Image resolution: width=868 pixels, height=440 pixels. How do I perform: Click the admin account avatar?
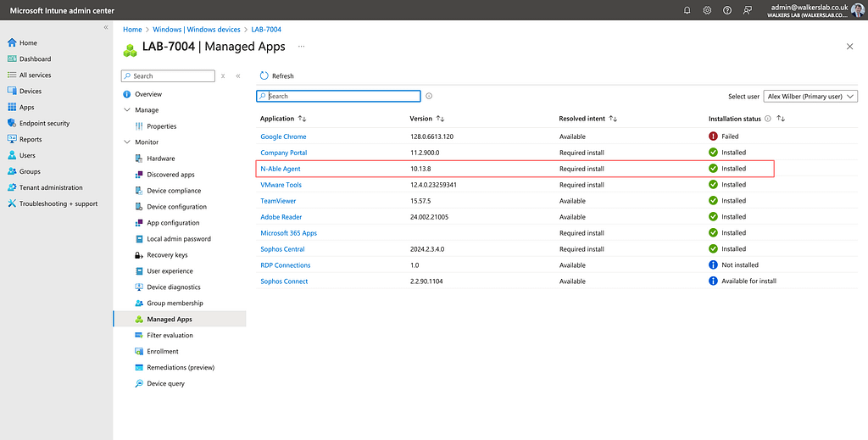pyautogui.click(x=857, y=10)
